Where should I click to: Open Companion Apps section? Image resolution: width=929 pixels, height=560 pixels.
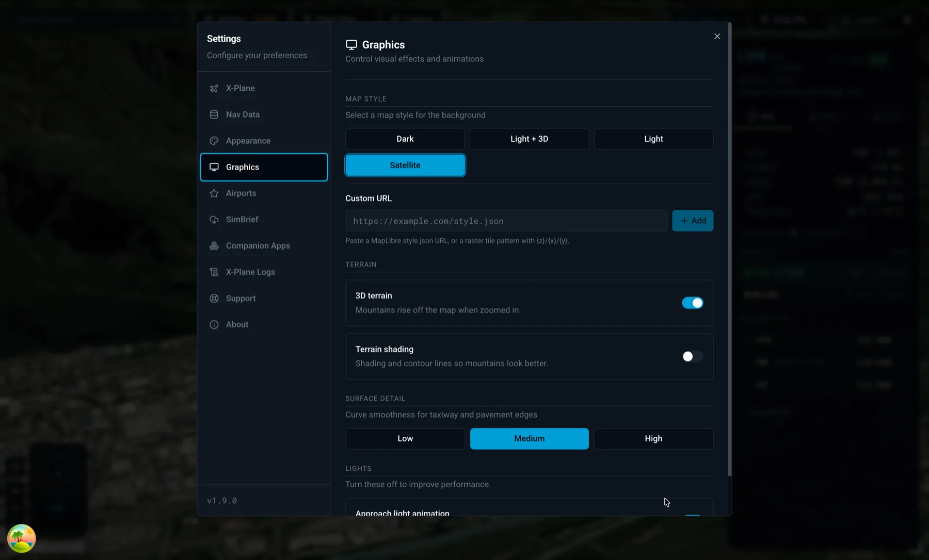point(264,246)
